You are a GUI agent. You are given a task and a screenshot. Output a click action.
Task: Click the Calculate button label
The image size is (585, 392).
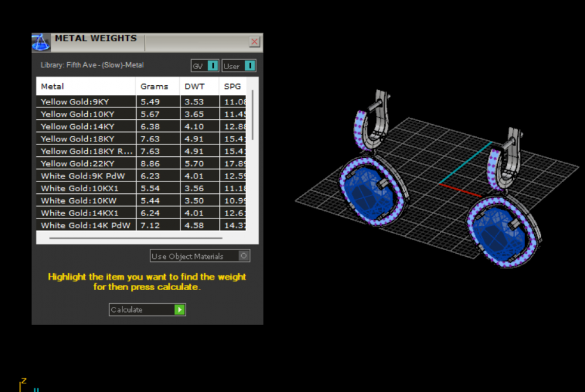(127, 310)
